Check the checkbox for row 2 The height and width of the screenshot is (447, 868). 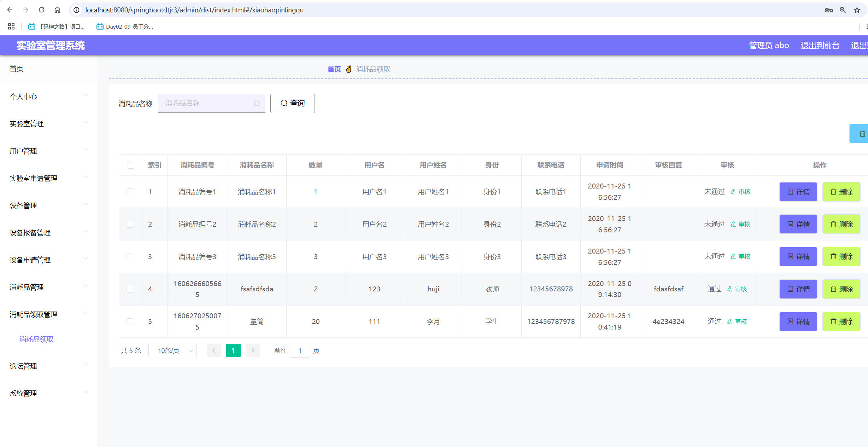pos(130,224)
